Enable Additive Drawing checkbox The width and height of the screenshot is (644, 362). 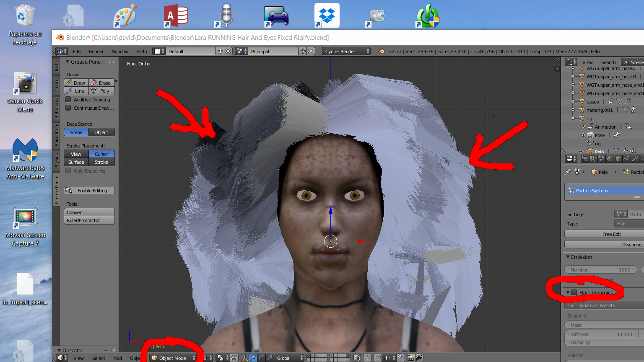tap(68, 100)
